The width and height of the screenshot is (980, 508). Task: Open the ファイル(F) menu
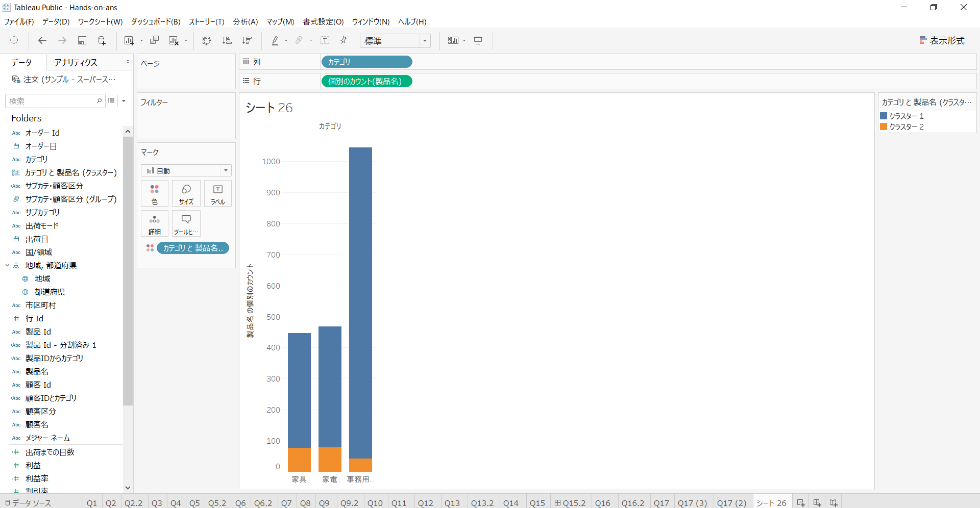[19, 21]
